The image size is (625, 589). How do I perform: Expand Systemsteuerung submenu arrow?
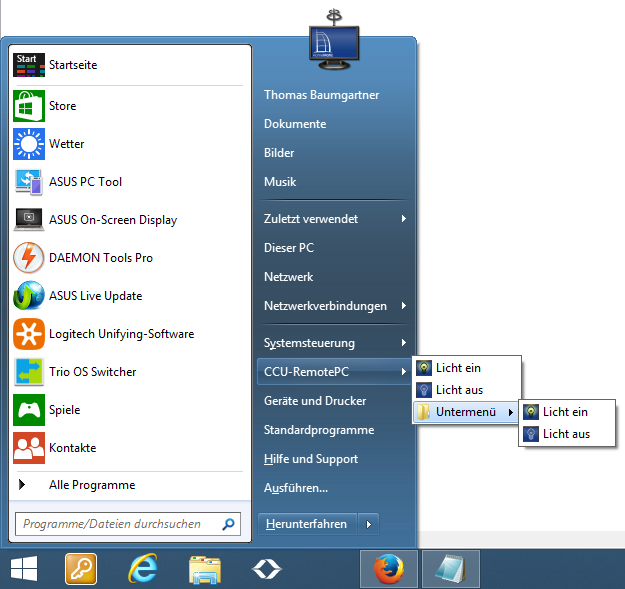[x=404, y=343]
